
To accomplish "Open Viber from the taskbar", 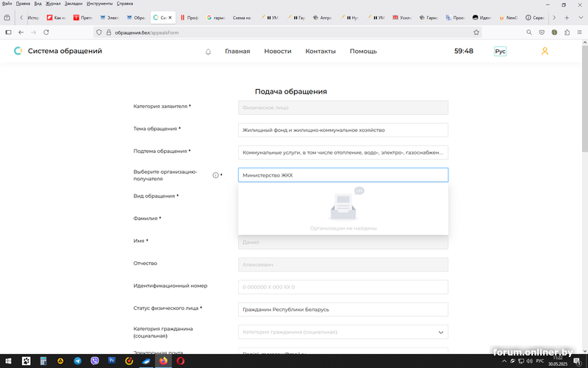I will pos(95,361).
